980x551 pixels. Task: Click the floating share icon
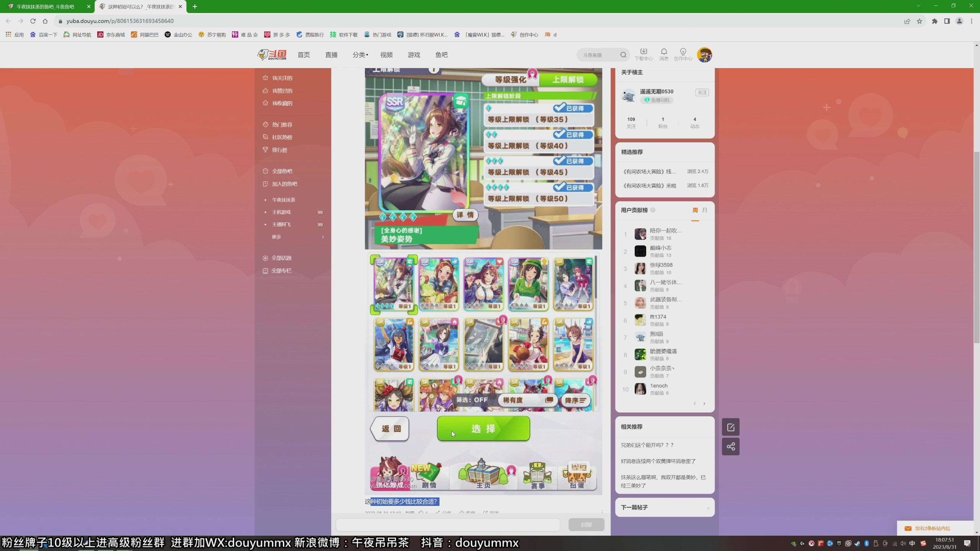[x=730, y=447]
